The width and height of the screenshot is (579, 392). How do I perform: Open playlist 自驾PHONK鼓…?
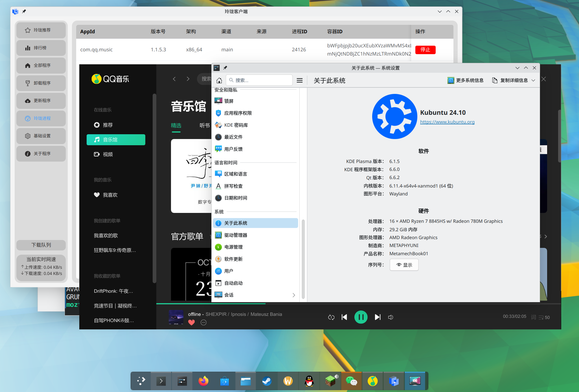coord(114,320)
